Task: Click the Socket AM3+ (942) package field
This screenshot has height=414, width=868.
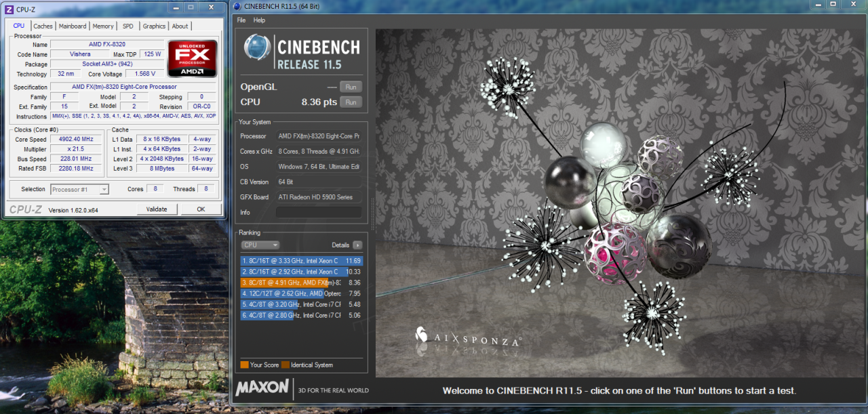Action: (107, 64)
